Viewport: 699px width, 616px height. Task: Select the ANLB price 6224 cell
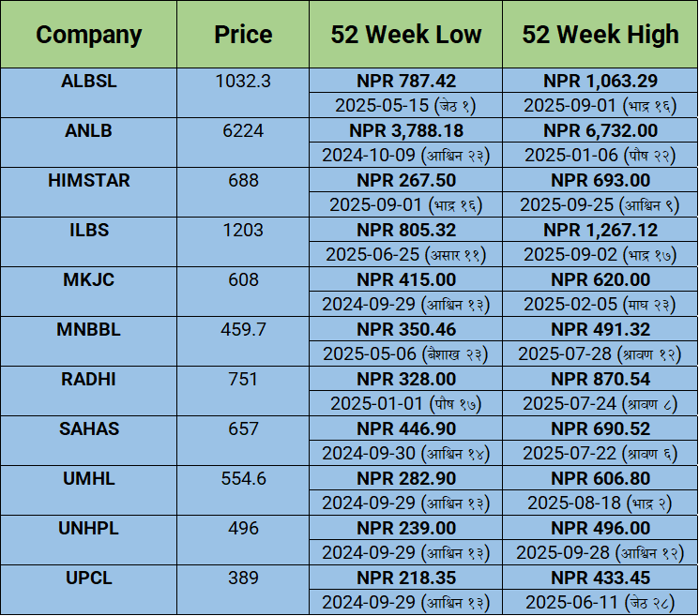click(x=243, y=131)
